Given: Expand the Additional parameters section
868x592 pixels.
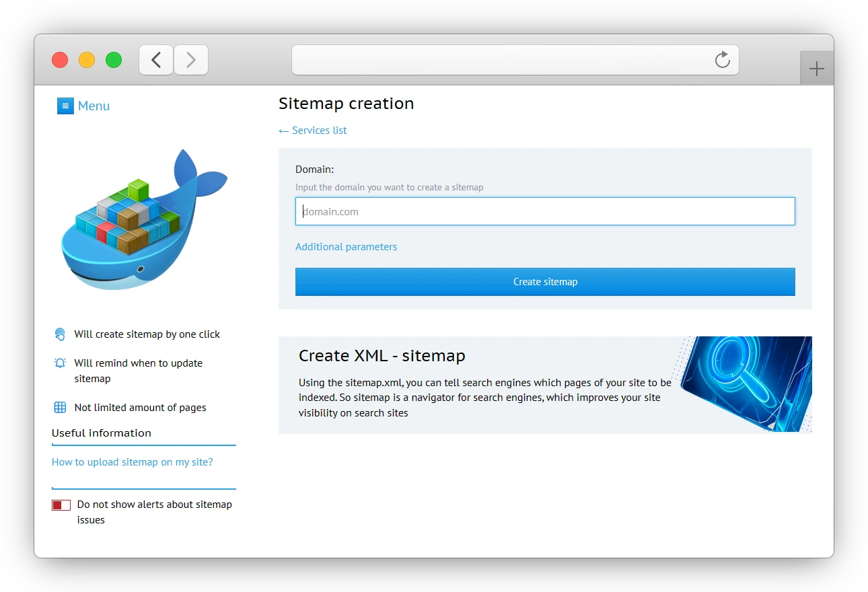Looking at the screenshot, I should pyautogui.click(x=346, y=246).
